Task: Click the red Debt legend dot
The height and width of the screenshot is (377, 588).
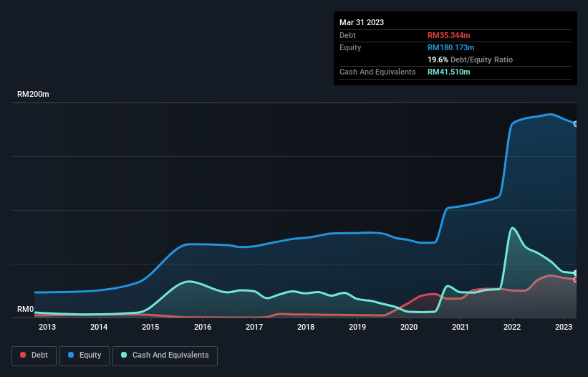Action: click(x=23, y=355)
